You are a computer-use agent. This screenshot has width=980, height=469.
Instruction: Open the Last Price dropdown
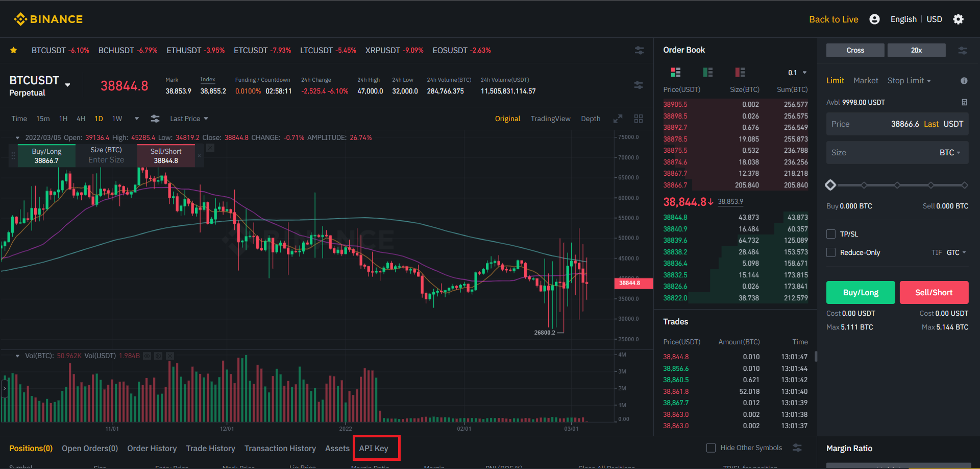[189, 119]
